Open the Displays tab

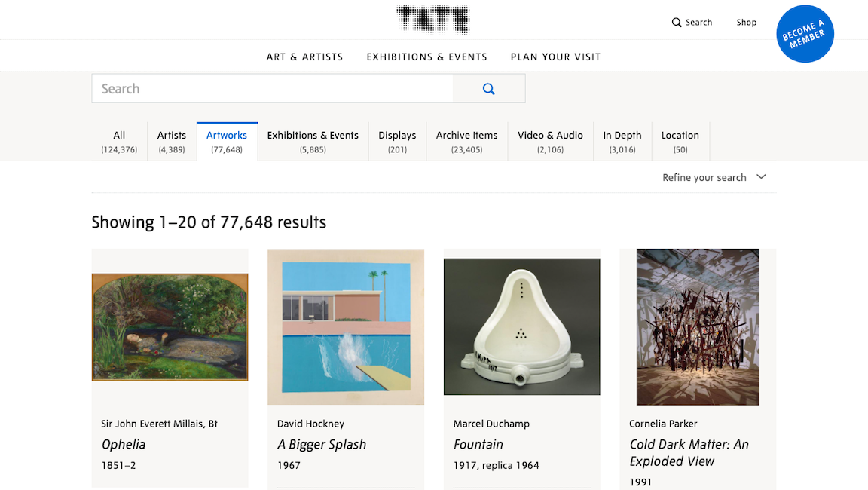397,142
